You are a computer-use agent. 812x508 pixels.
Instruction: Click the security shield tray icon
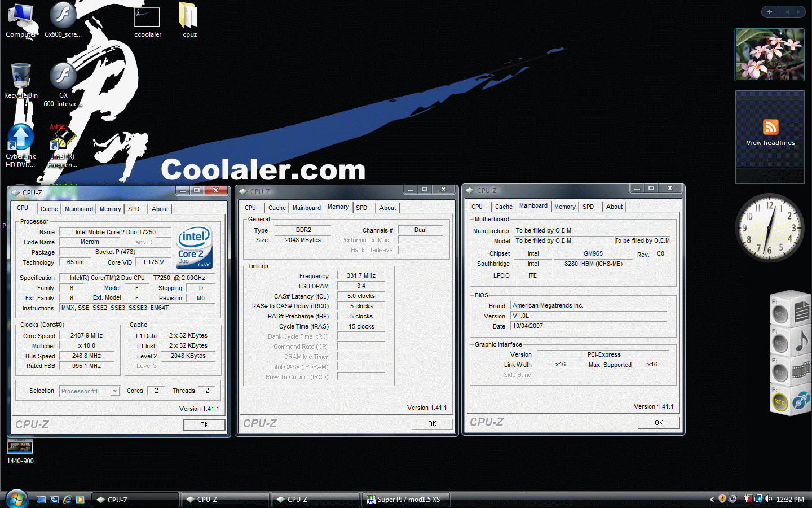[x=722, y=499]
